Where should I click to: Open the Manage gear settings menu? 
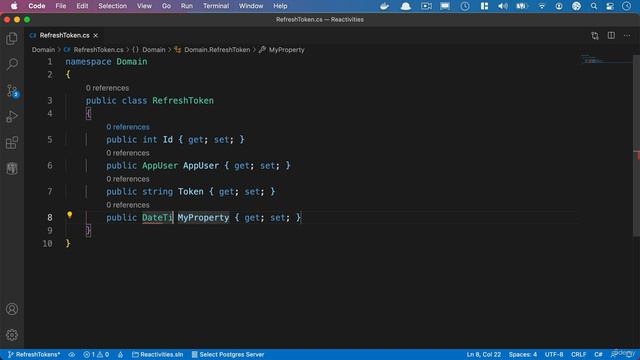[x=12, y=335]
